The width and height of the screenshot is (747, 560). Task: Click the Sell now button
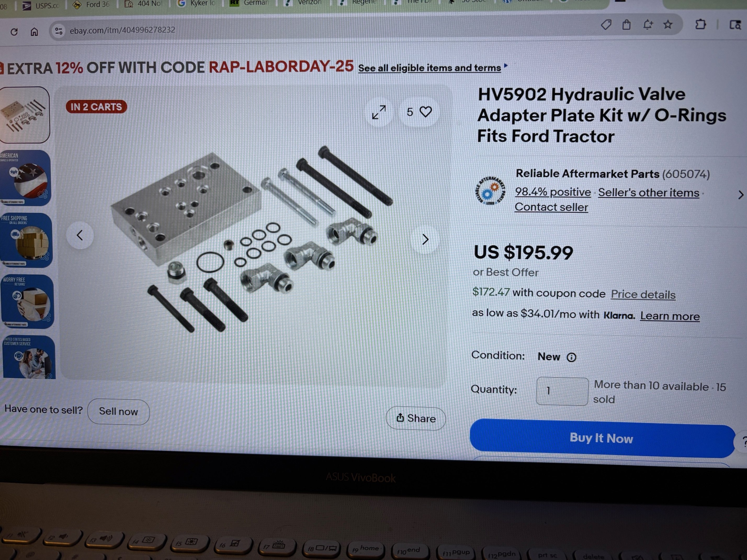pyautogui.click(x=118, y=412)
